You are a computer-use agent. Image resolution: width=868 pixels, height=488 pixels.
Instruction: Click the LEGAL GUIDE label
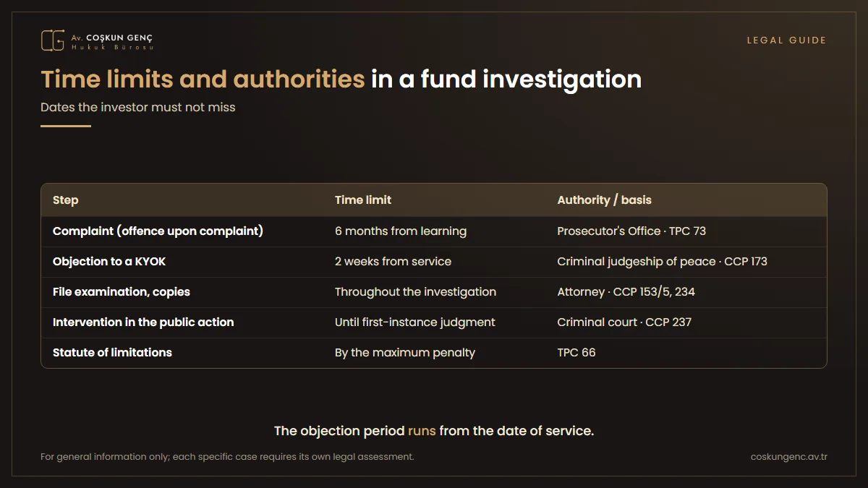786,40
